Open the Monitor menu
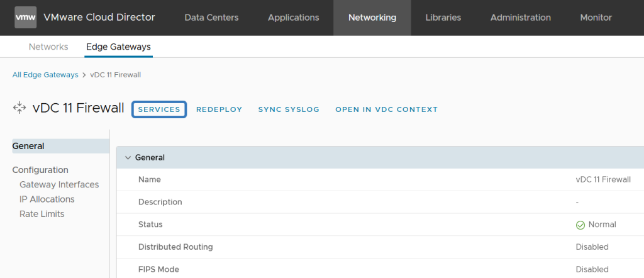This screenshot has height=278, width=644. pos(596,18)
